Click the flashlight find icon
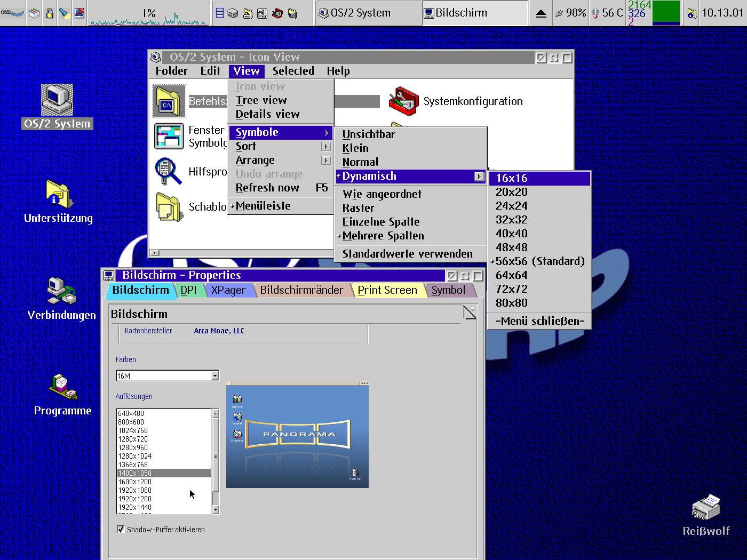 point(65,13)
